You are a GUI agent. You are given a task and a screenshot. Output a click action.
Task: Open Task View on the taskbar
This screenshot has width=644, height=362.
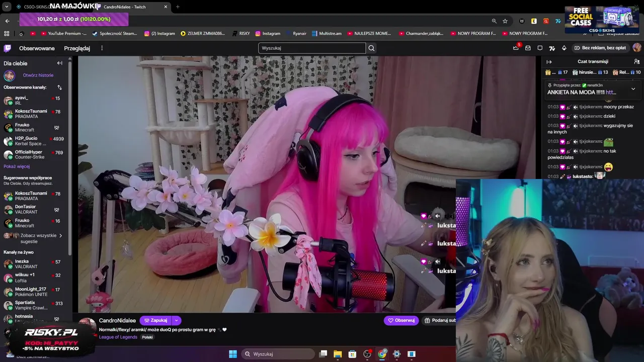pyautogui.click(x=323, y=354)
